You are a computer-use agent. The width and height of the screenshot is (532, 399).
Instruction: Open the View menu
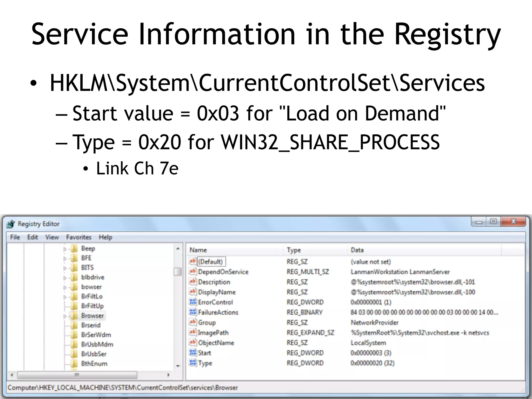[52, 237]
